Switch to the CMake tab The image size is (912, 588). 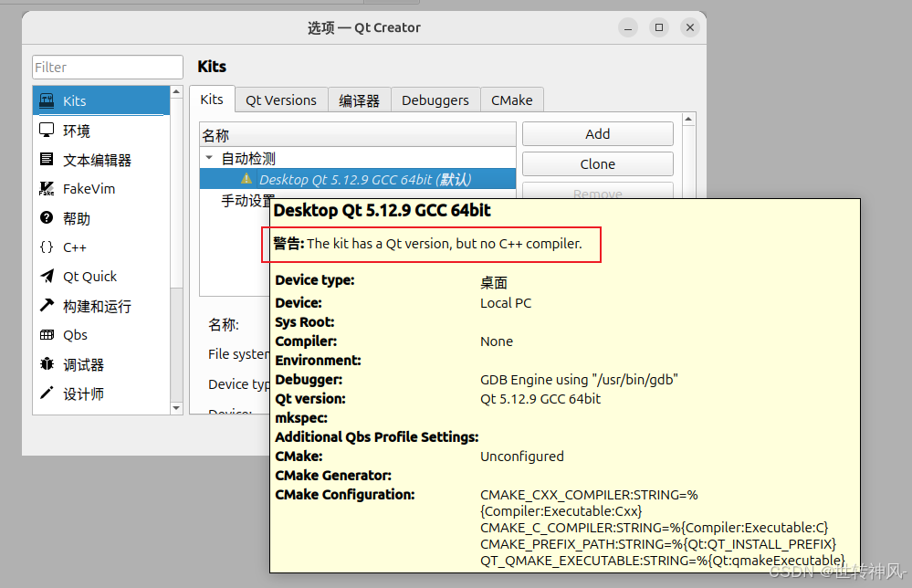(x=512, y=100)
